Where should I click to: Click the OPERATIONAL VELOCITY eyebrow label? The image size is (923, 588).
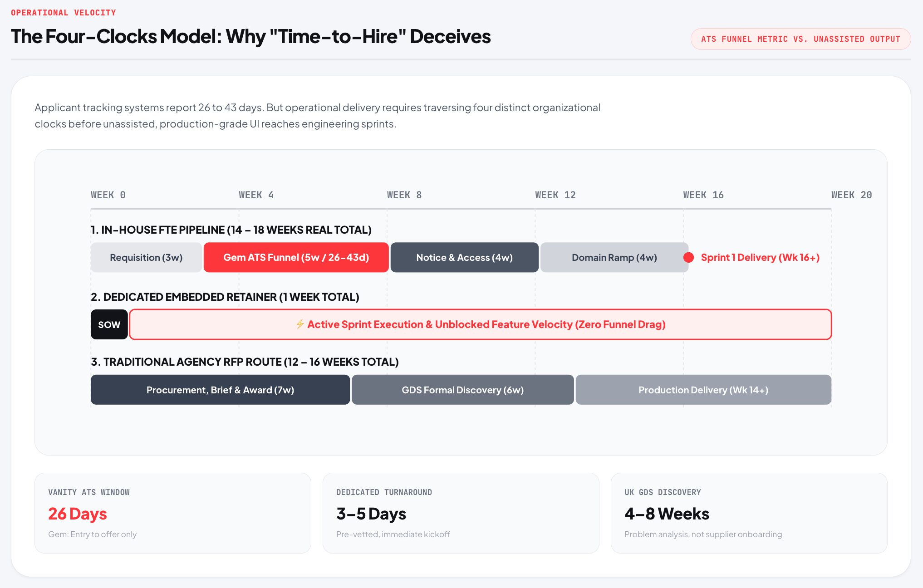pyautogui.click(x=64, y=13)
